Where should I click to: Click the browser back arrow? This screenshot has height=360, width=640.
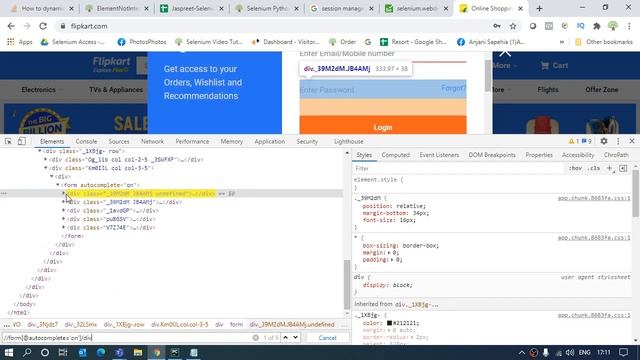click(11, 26)
